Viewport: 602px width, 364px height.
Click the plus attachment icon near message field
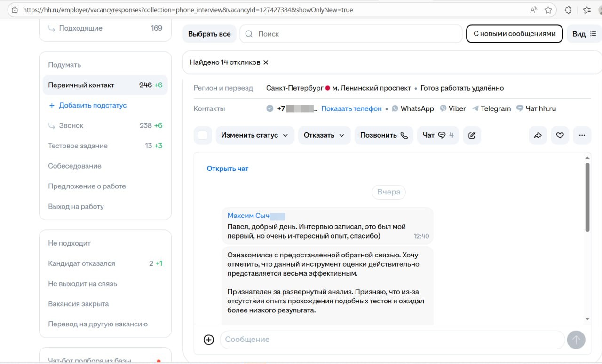pyautogui.click(x=209, y=340)
